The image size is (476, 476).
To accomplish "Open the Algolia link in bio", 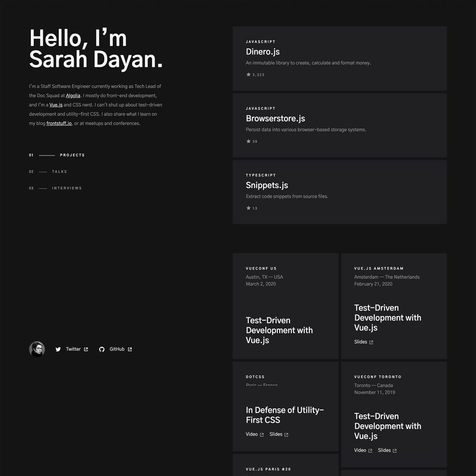I will [73, 96].
